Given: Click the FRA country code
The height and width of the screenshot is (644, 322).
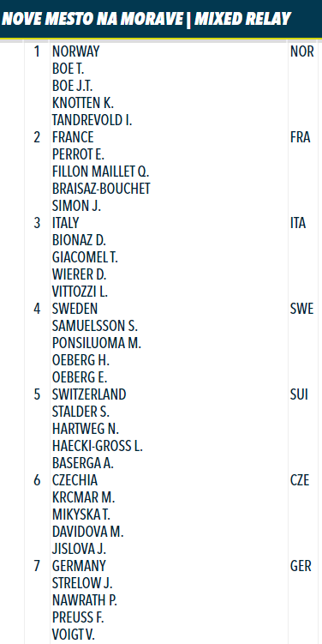Looking at the screenshot, I should click(300, 137).
